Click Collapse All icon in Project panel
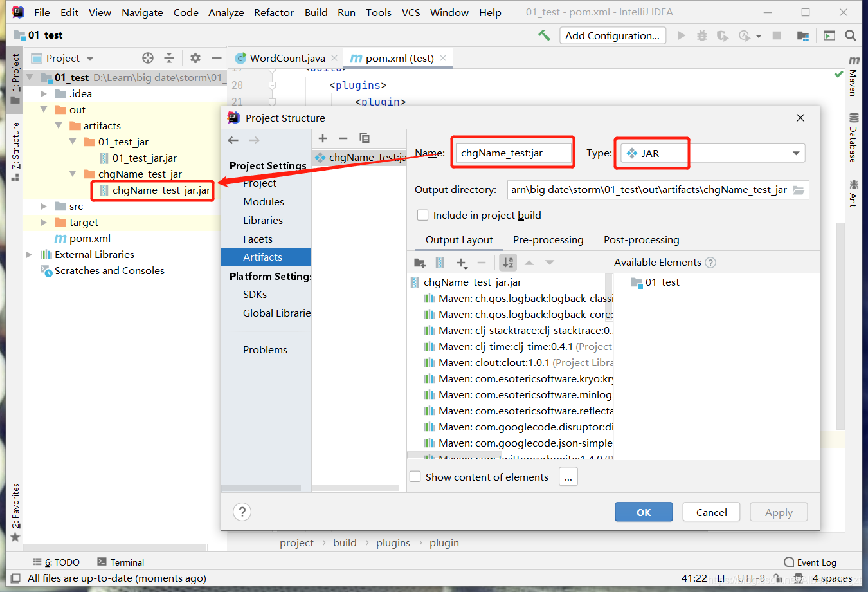Image resolution: width=868 pixels, height=592 pixels. pos(169,58)
